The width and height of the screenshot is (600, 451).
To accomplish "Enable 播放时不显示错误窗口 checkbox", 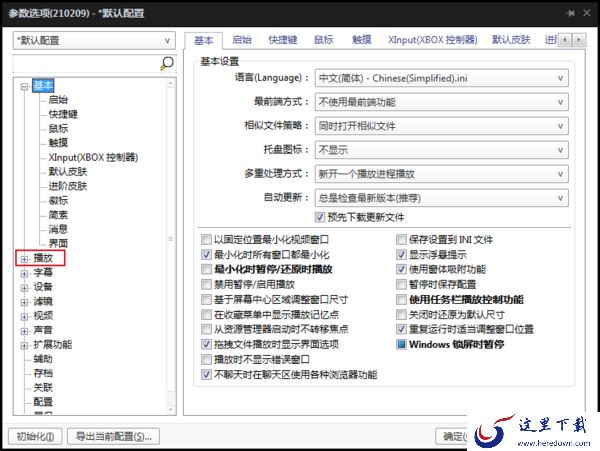I will tap(206, 360).
